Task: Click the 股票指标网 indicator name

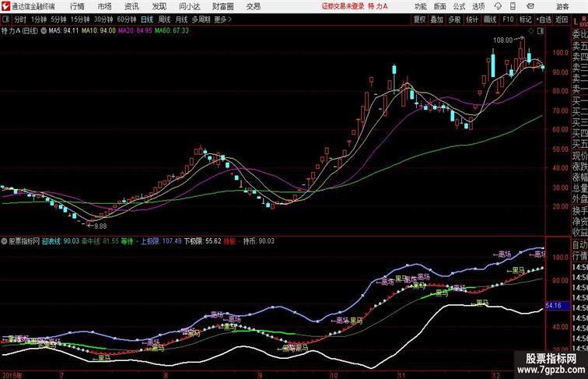Action: point(24,241)
